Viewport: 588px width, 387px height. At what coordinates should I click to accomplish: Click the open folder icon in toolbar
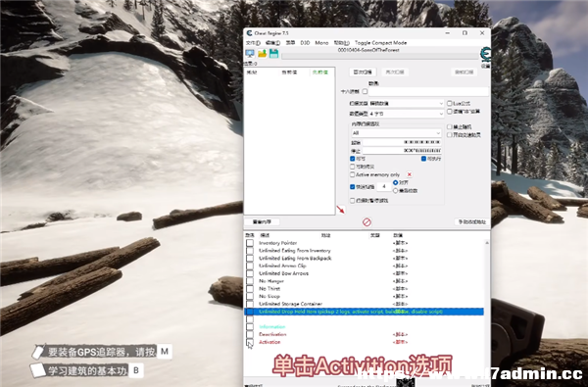pyautogui.click(x=262, y=53)
